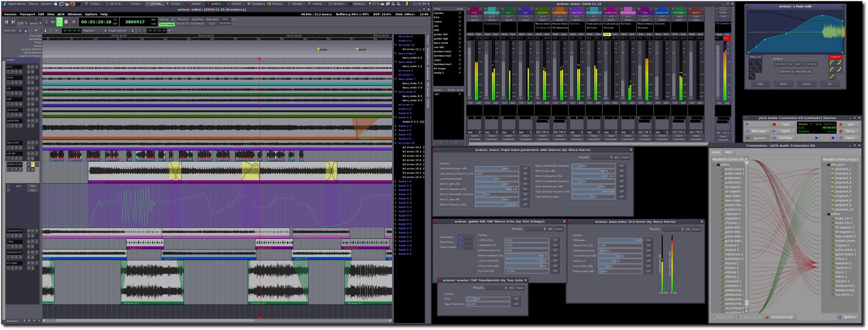This screenshot has height=330, width=868.
Task: Toggle the green Time master button
Action: pos(167,24)
